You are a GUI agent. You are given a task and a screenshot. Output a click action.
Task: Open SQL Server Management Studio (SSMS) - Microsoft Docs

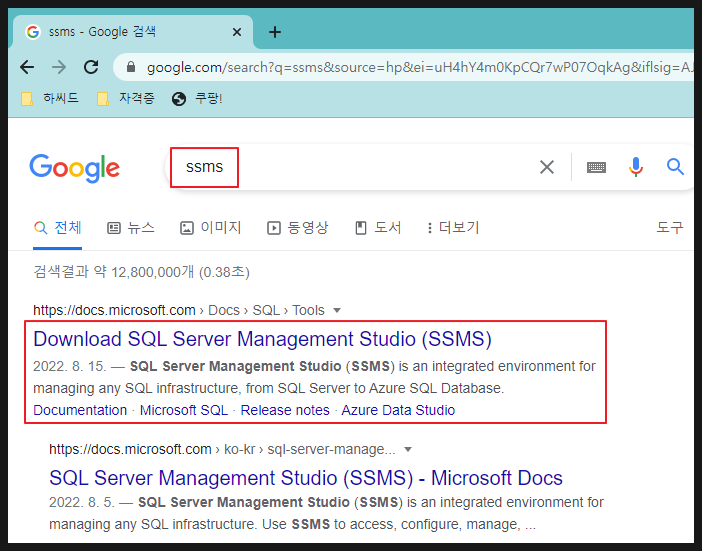[306, 478]
